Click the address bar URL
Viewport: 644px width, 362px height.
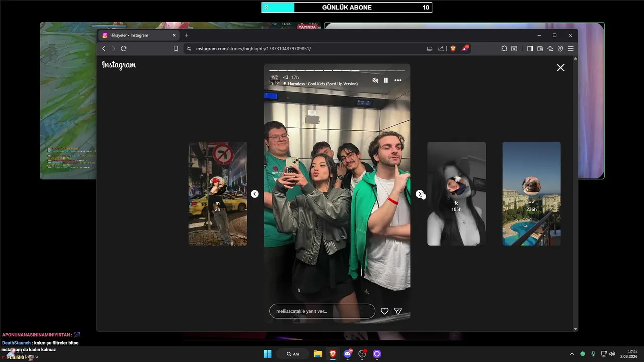(x=254, y=49)
